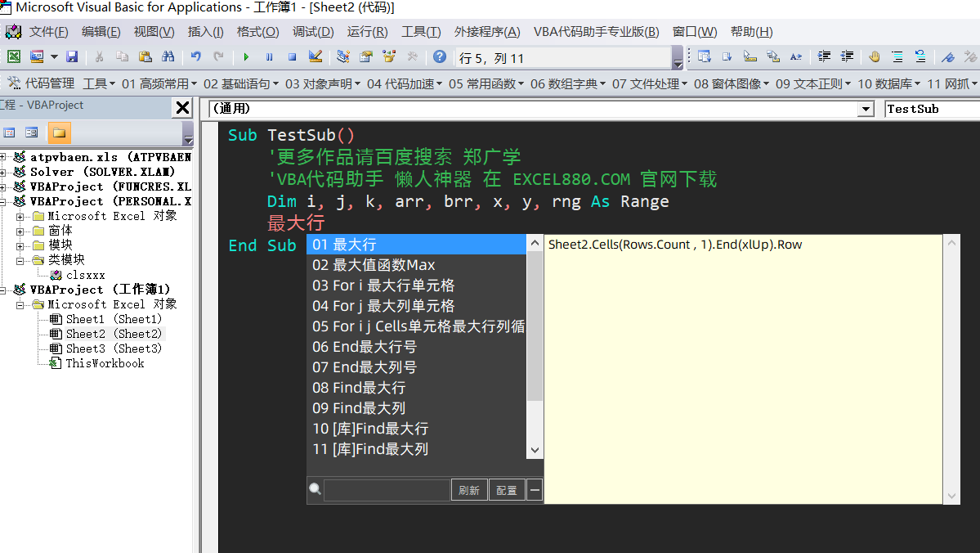The height and width of the screenshot is (553, 980).
Task: Click the View Object icon in project pane
Action: tap(32, 133)
